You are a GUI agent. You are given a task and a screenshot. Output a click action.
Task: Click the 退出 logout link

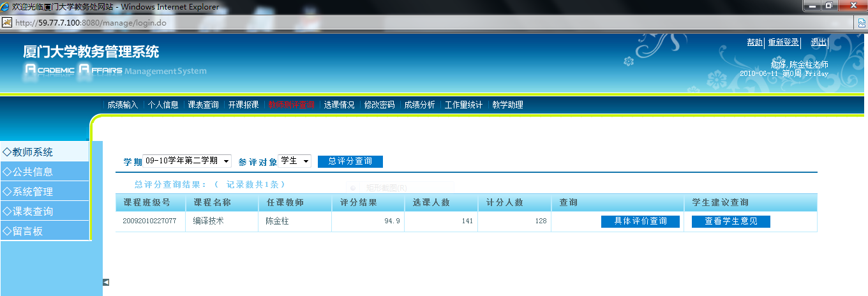point(818,42)
